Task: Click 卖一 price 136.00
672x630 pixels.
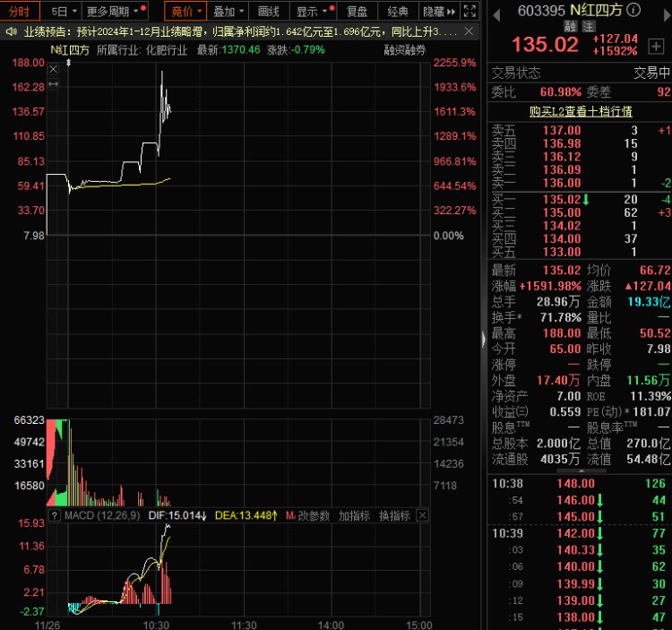Action: click(562, 183)
